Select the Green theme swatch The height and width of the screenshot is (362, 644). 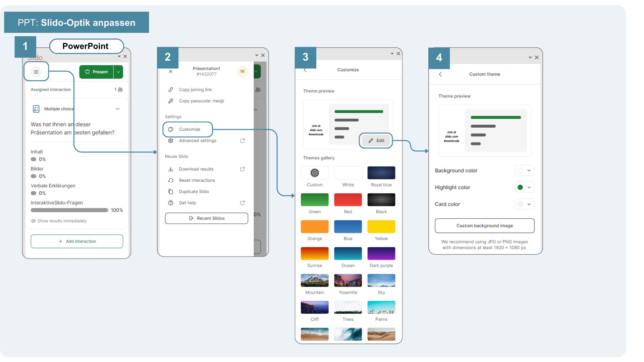315,200
